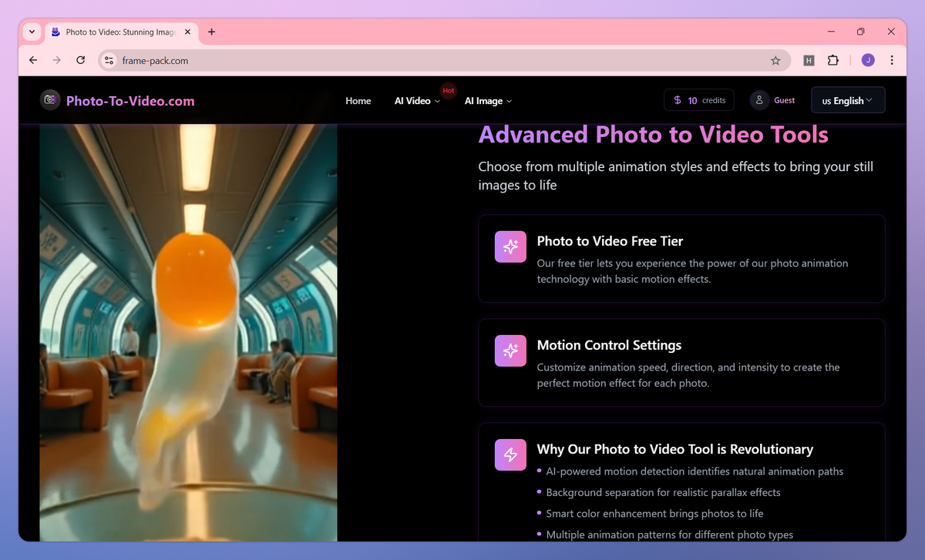Click the dollar sign credits icon
This screenshot has height=560, width=925.
[678, 100]
